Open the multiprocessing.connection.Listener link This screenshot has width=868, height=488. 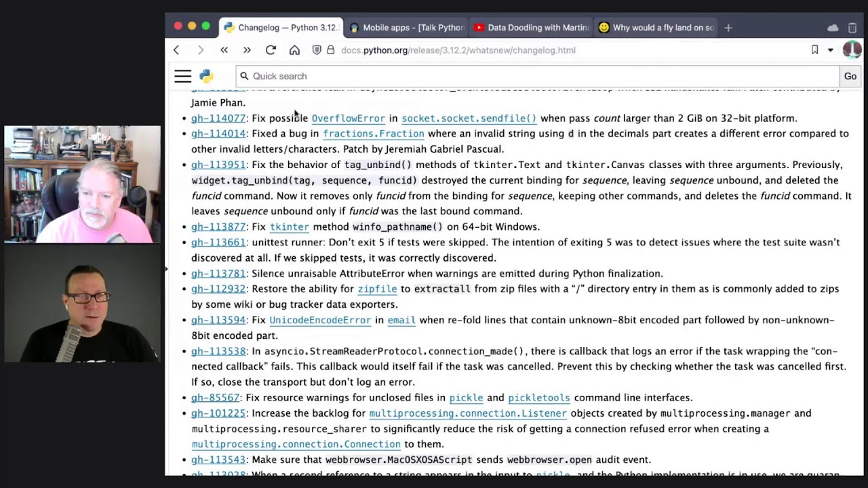[468, 413]
